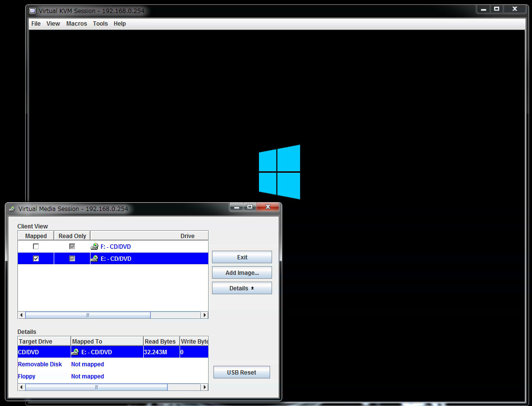Select the "F: - CD/DVD" drive row
Image resolution: width=532 pixels, height=406 pixels.
pos(113,247)
